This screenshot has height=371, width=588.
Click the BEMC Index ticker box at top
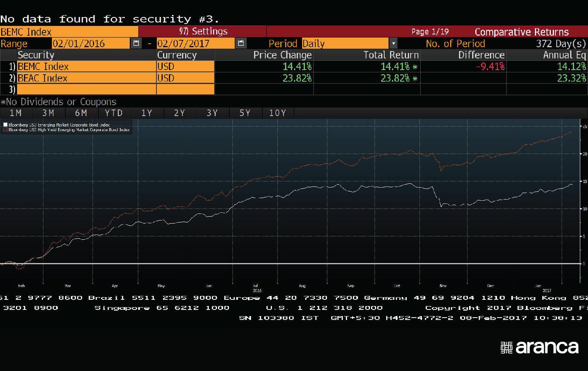point(69,32)
